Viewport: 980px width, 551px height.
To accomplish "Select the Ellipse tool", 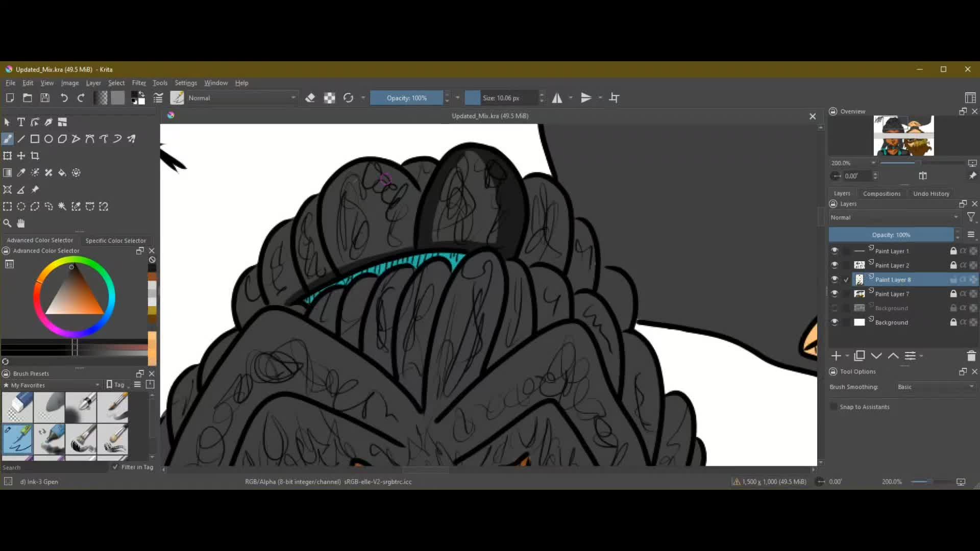I will click(x=48, y=139).
